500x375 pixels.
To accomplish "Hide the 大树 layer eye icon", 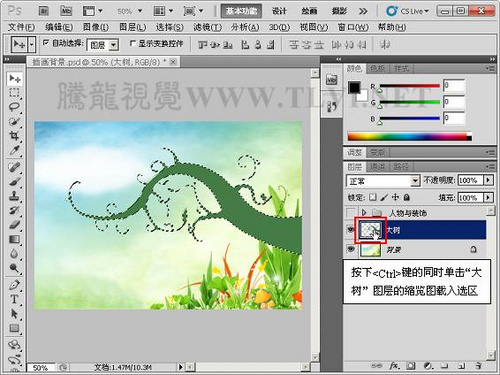I will pos(351,230).
